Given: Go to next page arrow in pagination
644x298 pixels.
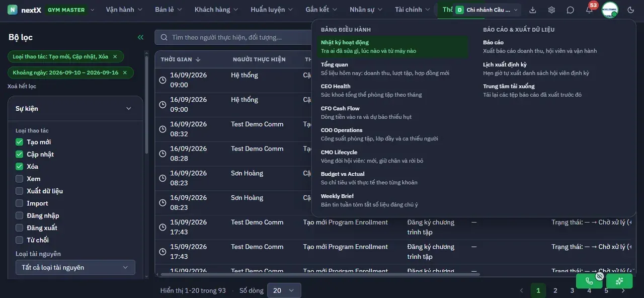Looking at the screenshot, I should [x=623, y=290].
